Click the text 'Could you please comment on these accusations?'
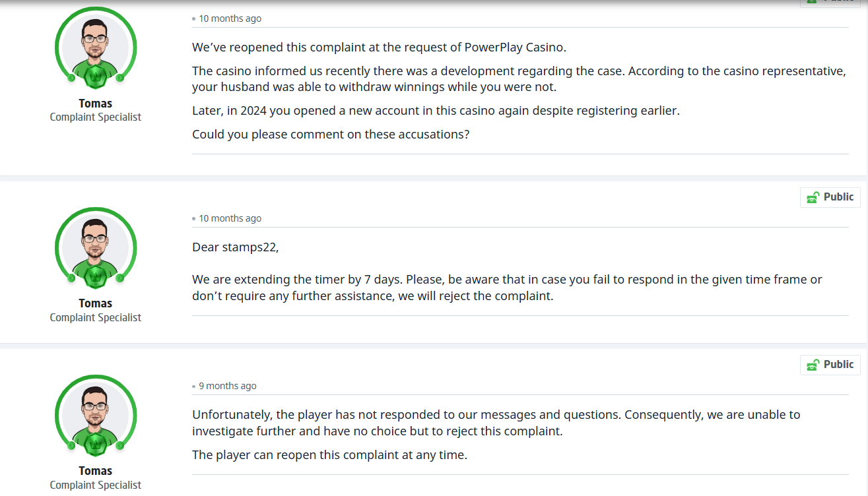 (330, 135)
